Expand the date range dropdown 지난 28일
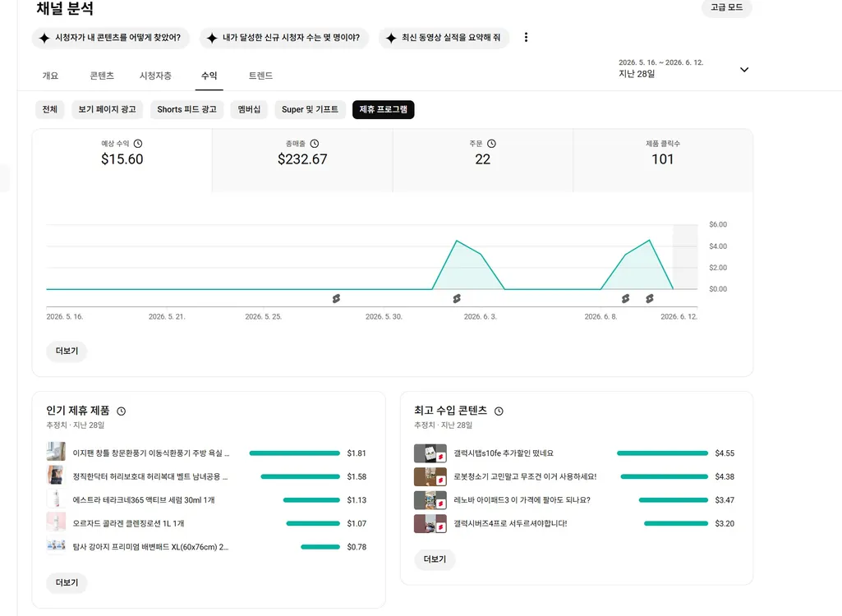Viewport: 842px width, 616px height. pos(744,69)
